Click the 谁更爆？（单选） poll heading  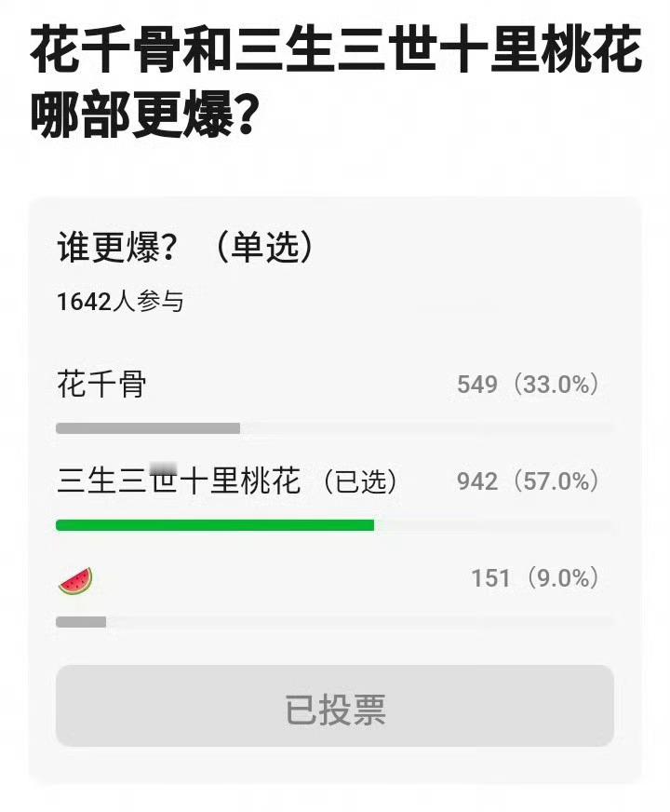[x=185, y=247]
